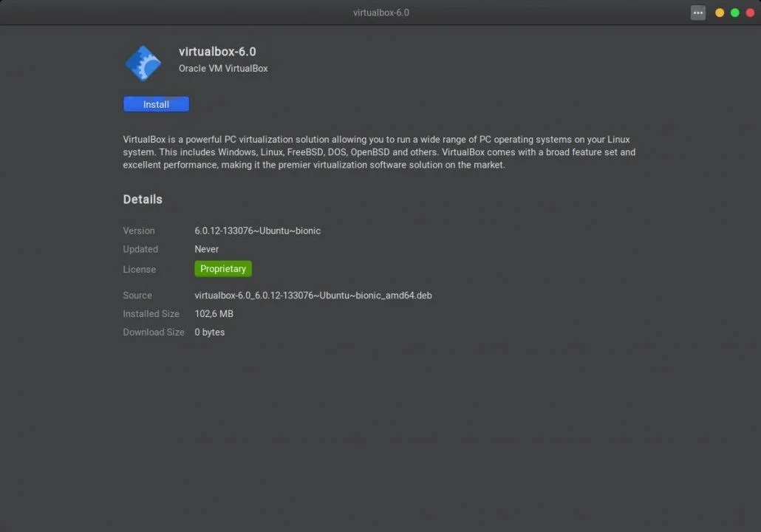Click the Download Size label
761x532 pixels.
pos(154,332)
